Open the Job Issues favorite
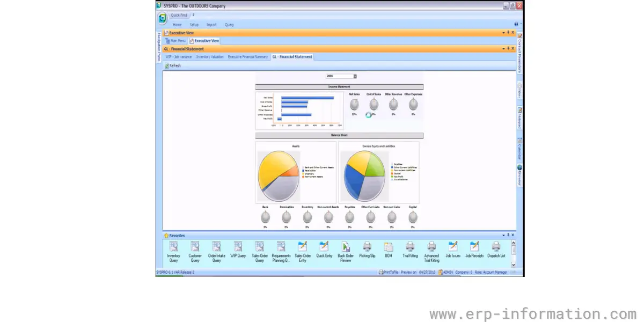Screen dimensions: 644x322 (453, 249)
